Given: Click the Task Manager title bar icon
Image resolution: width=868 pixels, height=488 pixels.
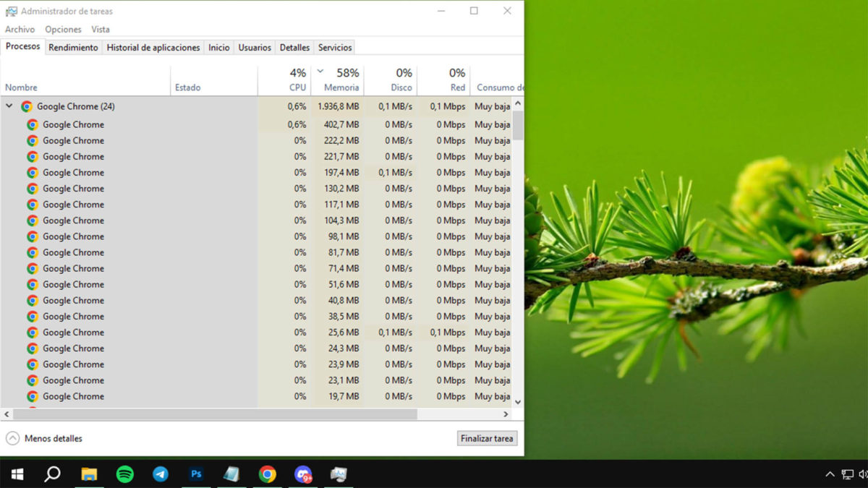Looking at the screenshot, I should (x=12, y=12).
